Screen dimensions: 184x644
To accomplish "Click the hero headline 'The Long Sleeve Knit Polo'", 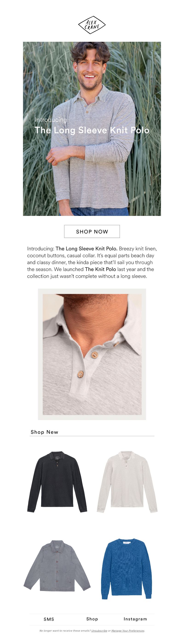I will click(x=92, y=130).
